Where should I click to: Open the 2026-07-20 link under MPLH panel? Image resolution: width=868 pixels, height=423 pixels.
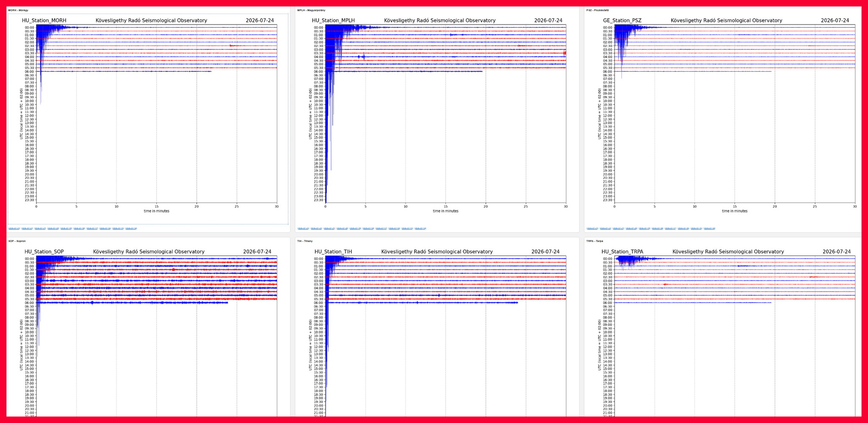click(342, 228)
